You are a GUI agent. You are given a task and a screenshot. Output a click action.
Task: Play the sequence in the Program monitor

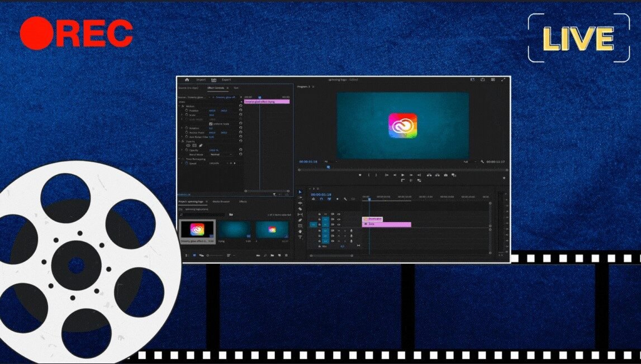[x=403, y=175]
